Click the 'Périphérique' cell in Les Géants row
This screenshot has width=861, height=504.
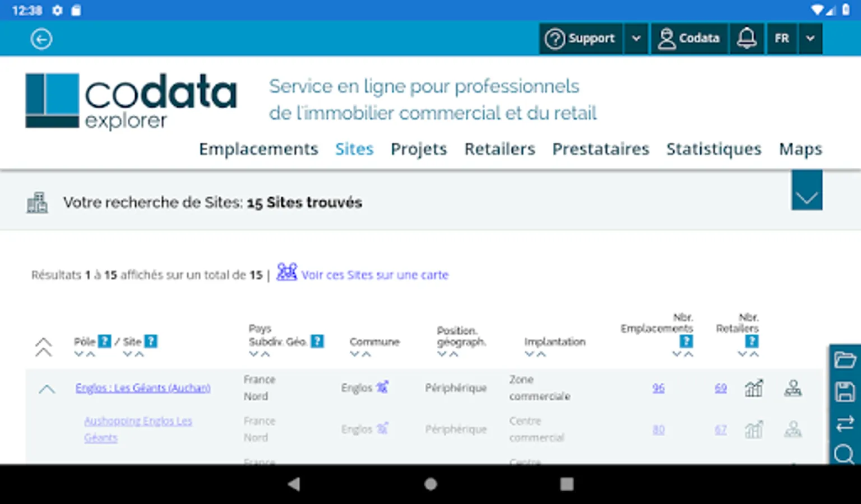[x=456, y=388]
